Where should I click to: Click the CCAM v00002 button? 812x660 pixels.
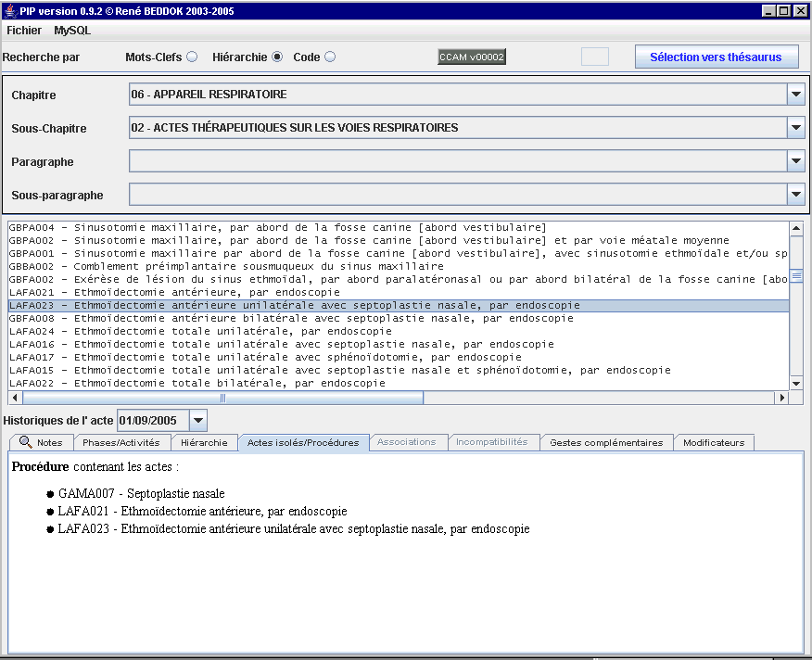pyautogui.click(x=472, y=57)
